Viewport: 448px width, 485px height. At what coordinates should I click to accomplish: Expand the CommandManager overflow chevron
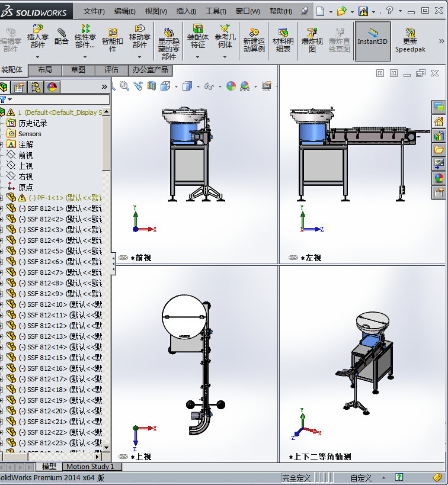coord(441,41)
